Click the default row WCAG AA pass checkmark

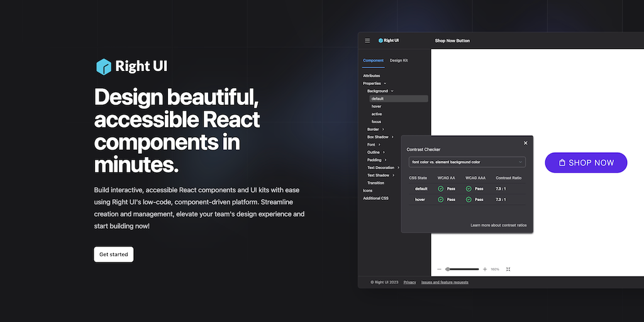click(x=441, y=189)
